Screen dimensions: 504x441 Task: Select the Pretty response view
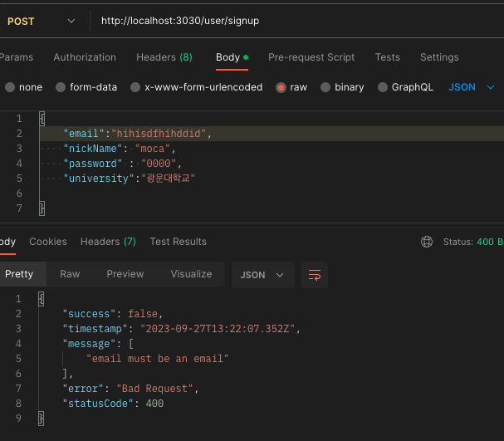[x=22, y=274]
